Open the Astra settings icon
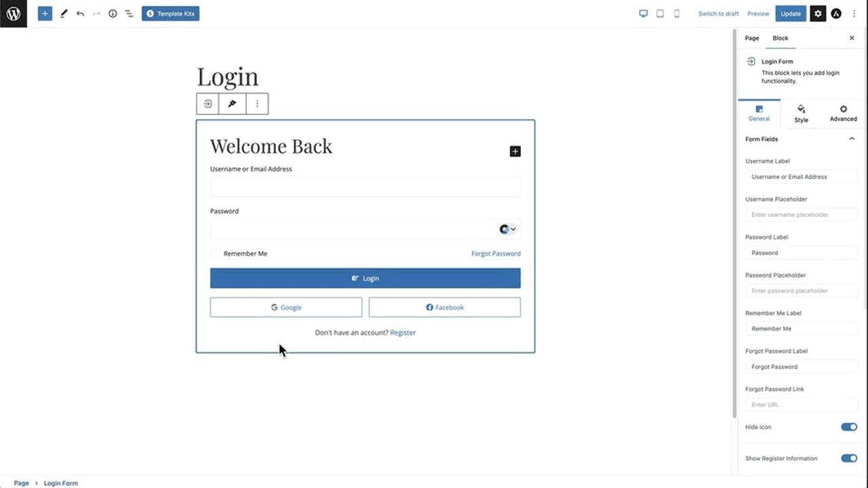The width and height of the screenshot is (868, 488). click(836, 14)
